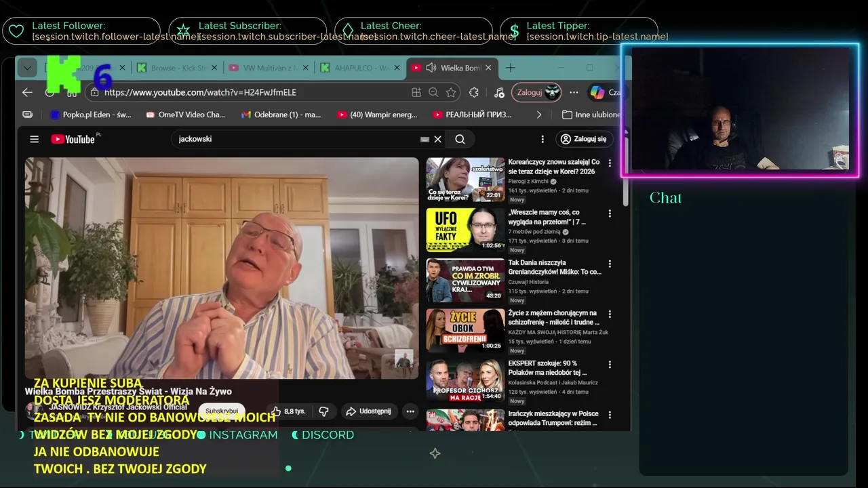Open options menu for EKSPERT szokuje video
The width and height of the screenshot is (868, 488).
(x=610, y=365)
